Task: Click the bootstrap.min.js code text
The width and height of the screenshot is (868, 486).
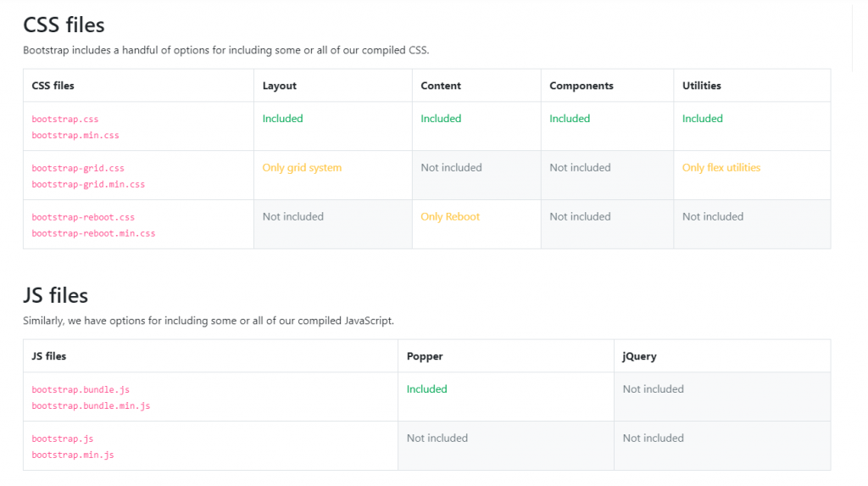Action: click(73, 455)
